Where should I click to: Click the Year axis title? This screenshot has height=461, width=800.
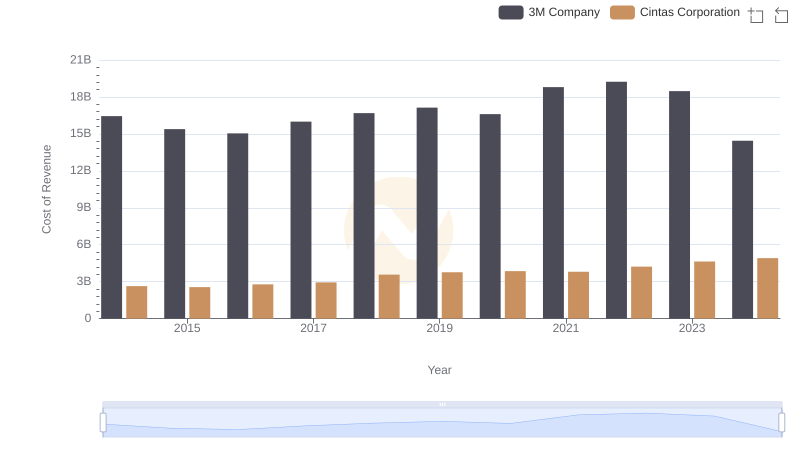(439, 370)
